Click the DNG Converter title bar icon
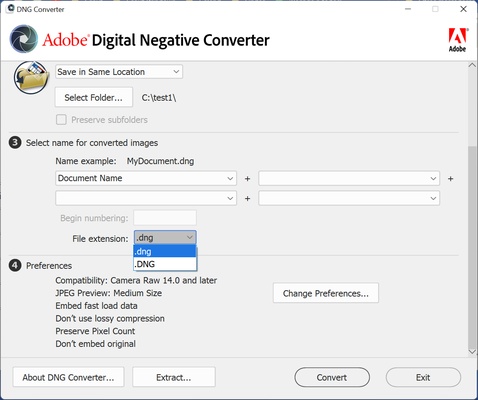Screen dimensions: 478x400 coord(11,9)
